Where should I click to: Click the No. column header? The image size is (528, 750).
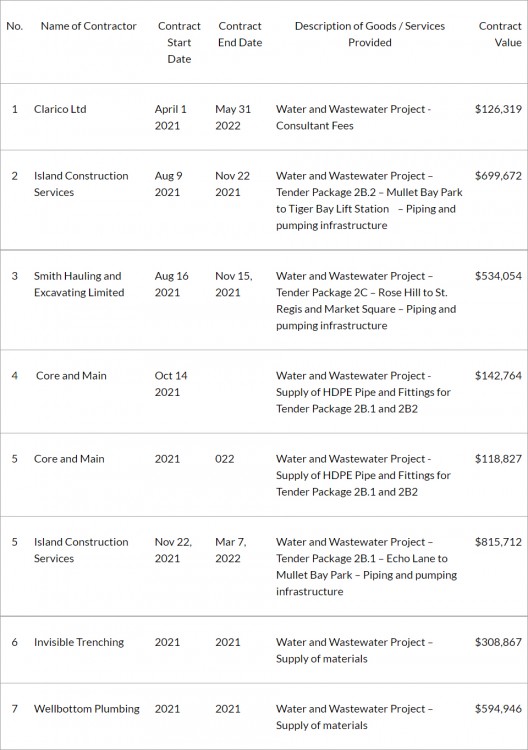tap(15, 26)
